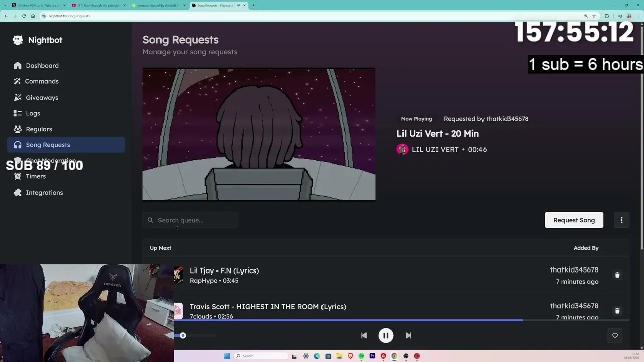
Task: Click Travis Scott - HIGHEST IN THE ROOM title
Action: click(x=268, y=307)
